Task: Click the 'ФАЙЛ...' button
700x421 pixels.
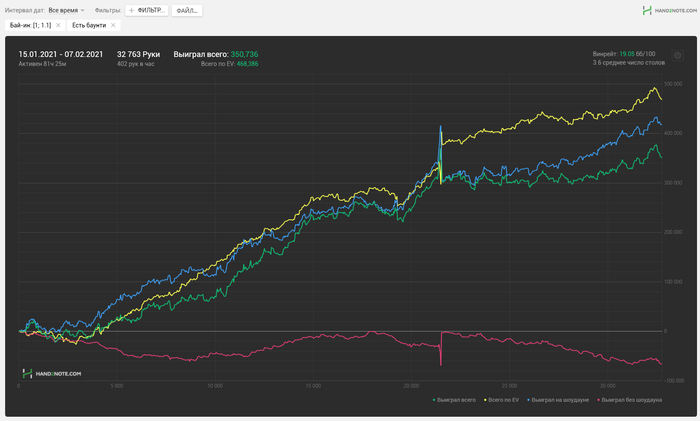Action: (187, 10)
